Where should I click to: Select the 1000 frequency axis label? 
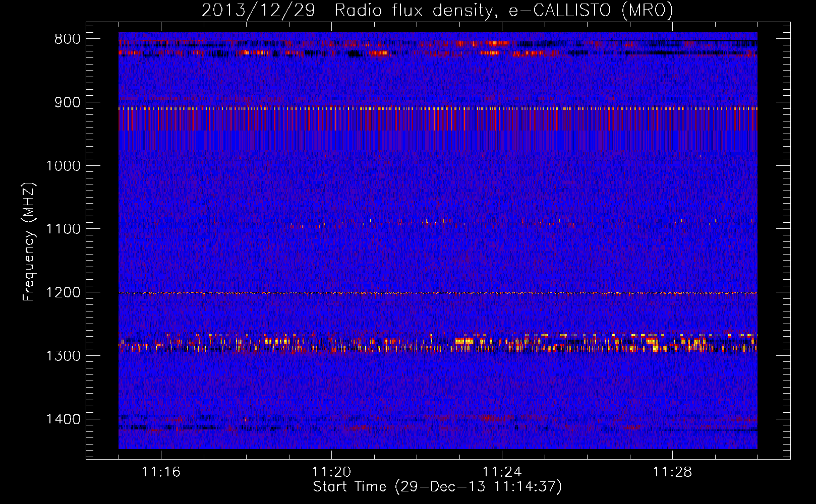click(63, 166)
